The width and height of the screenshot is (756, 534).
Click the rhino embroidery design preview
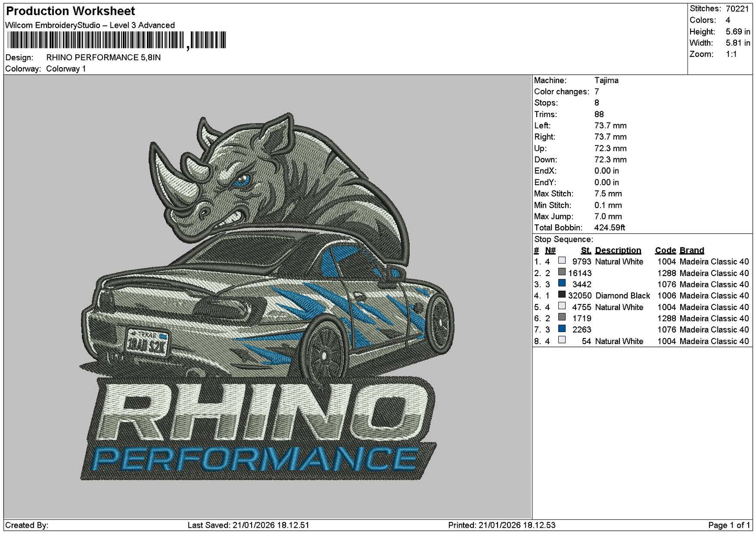(x=267, y=297)
